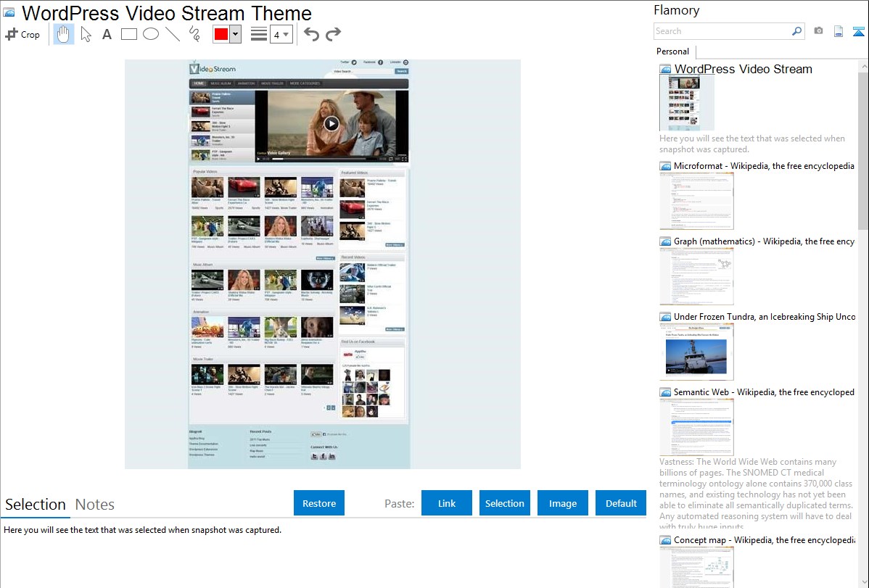Switch to the Personal tab
869x588 pixels.
coord(673,51)
